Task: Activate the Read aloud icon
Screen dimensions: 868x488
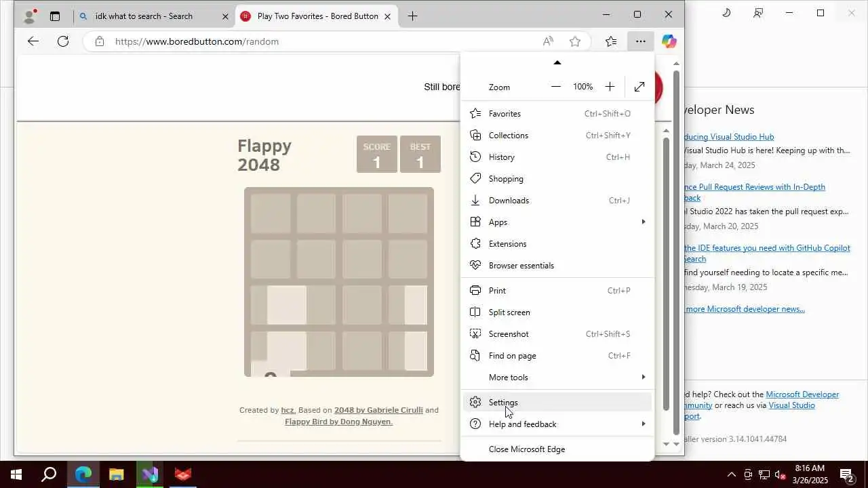Action: (548, 41)
